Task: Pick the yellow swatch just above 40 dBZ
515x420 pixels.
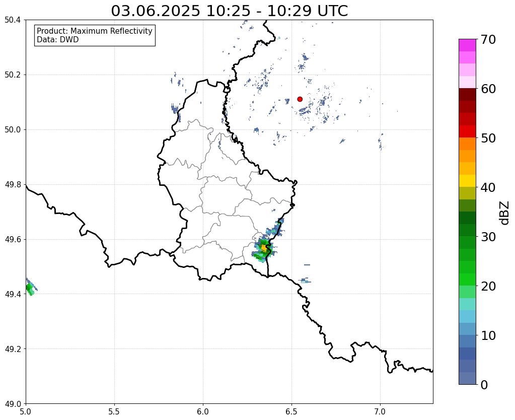Action: [x=467, y=181]
